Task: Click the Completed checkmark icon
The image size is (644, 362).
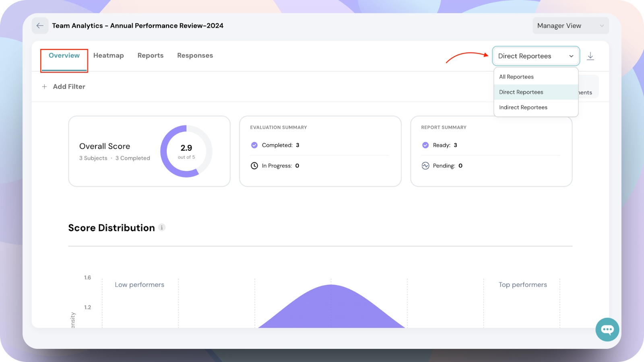Action: (254, 145)
